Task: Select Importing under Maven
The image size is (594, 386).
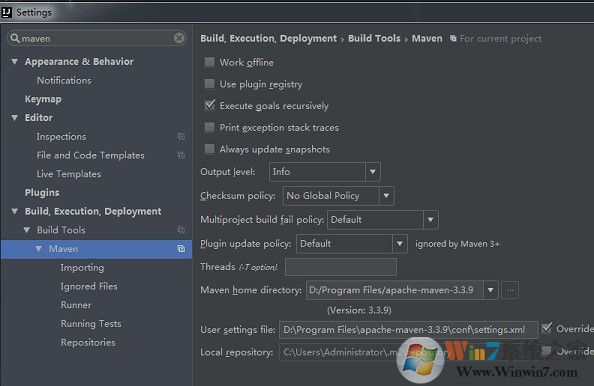Action: click(x=82, y=267)
